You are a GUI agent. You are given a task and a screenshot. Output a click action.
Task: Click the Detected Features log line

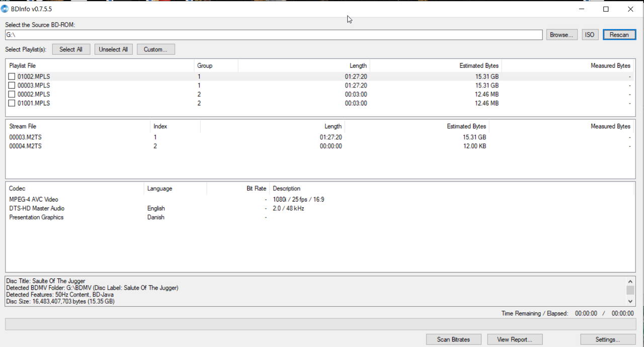tap(59, 295)
